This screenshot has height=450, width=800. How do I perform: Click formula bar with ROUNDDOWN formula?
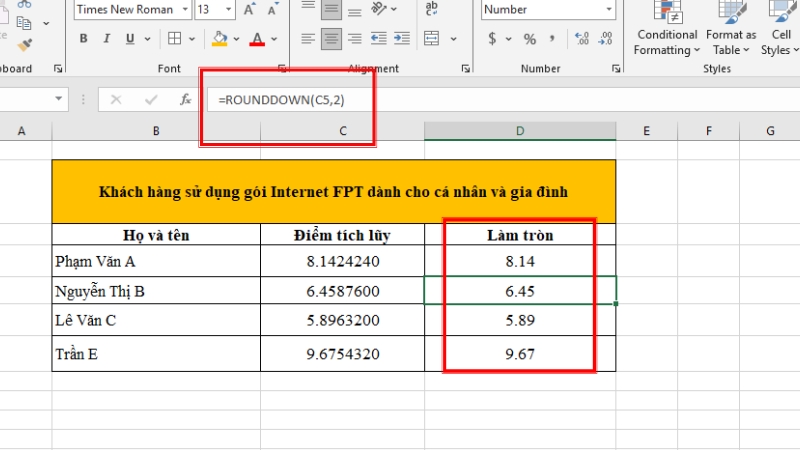tap(503, 99)
